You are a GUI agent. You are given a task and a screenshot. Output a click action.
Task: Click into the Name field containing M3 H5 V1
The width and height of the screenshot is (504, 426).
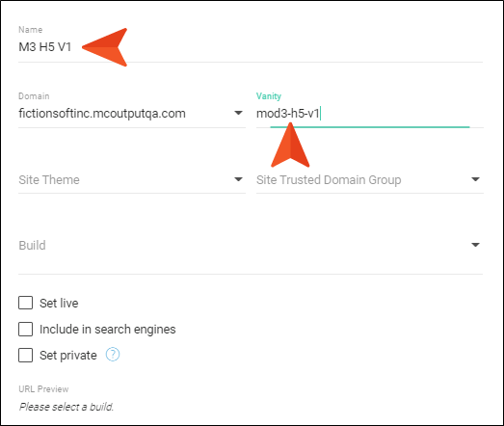(251, 47)
